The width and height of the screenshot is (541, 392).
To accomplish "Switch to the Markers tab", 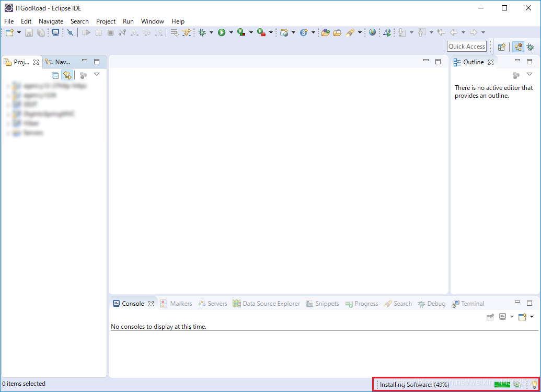I will 176,304.
